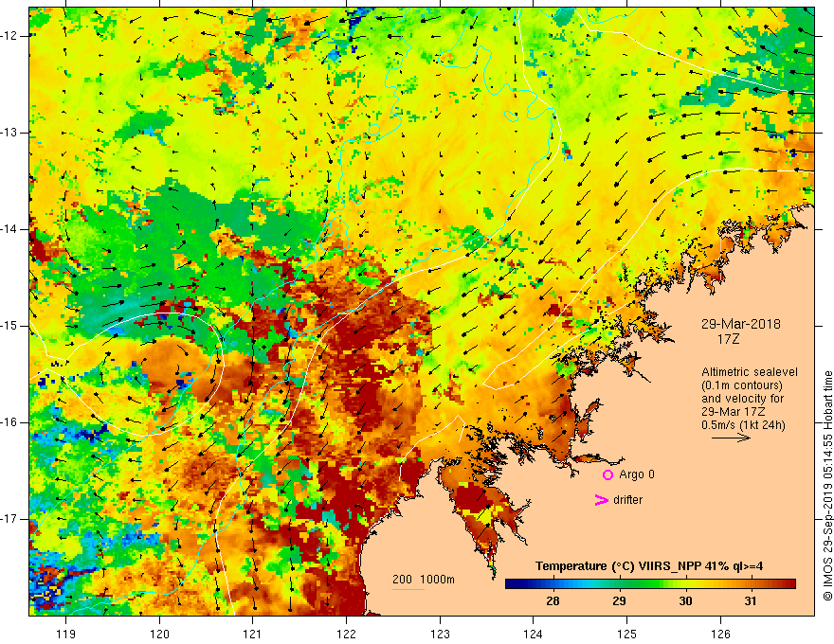Click the '30' colorbar tick label
This screenshot has height=644, width=834.
pyautogui.click(x=685, y=601)
